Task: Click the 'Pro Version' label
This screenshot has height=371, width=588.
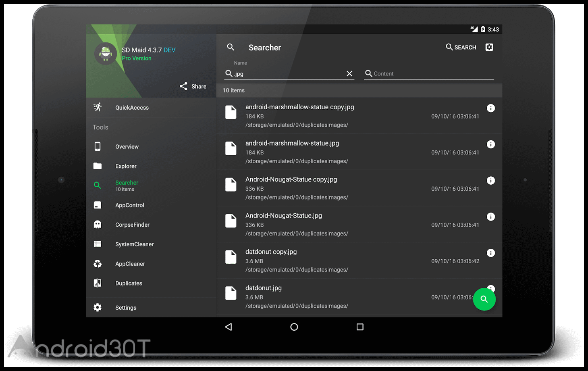Action: [x=137, y=58]
